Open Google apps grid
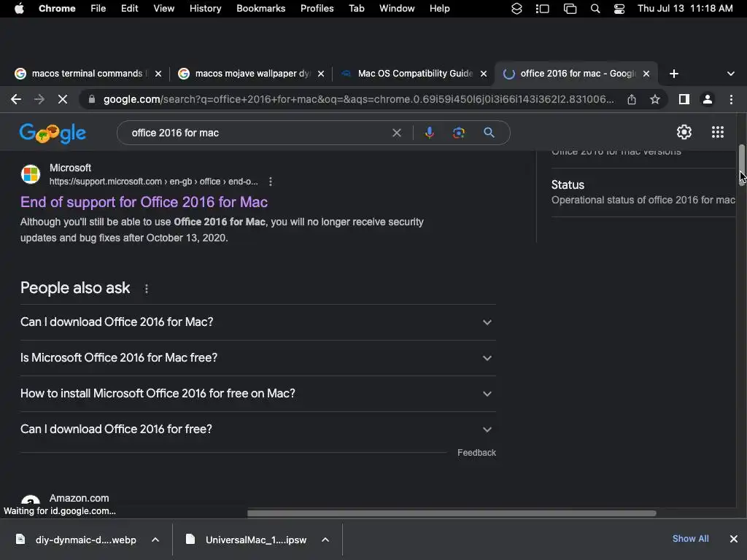This screenshot has width=747, height=560. click(x=718, y=132)
